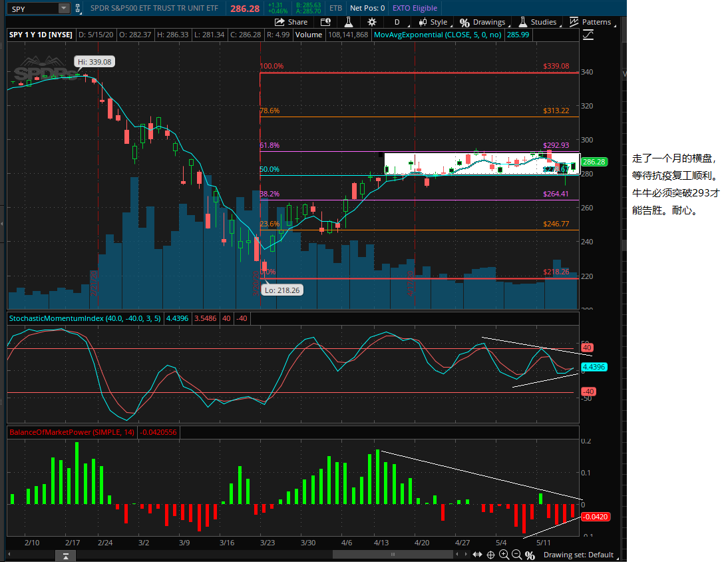Click the 78.6% Fibonacci level label
This screenshot has width=728, height=562.
(270, 111)
